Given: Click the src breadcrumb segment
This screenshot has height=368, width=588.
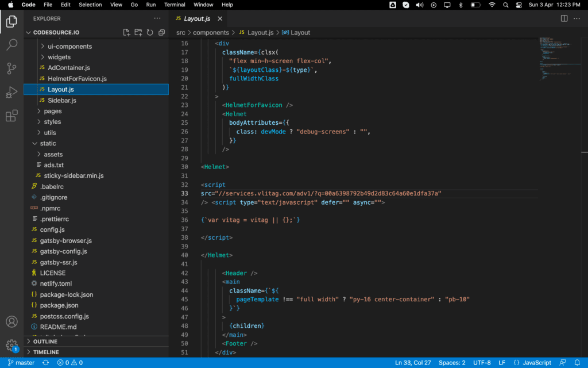Looking at the screenshot, I should click(181, 33).
